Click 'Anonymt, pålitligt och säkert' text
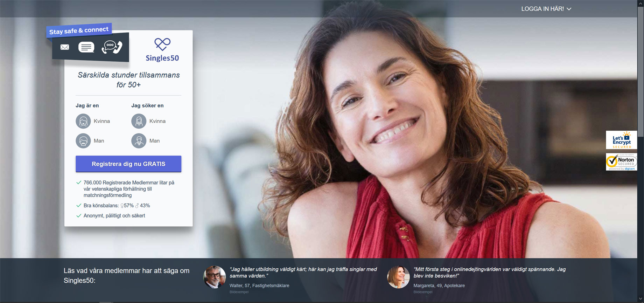The image size is (644, 303). pyautogui.click(x=114, y=216)
